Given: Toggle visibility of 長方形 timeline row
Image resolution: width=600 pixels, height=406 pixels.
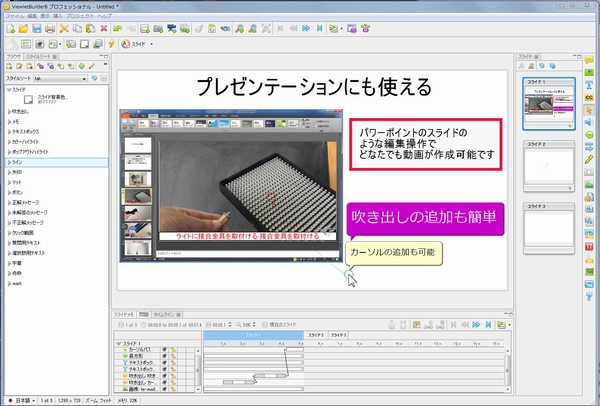Looking at the screenshot, I should click(x=165, y=356).
